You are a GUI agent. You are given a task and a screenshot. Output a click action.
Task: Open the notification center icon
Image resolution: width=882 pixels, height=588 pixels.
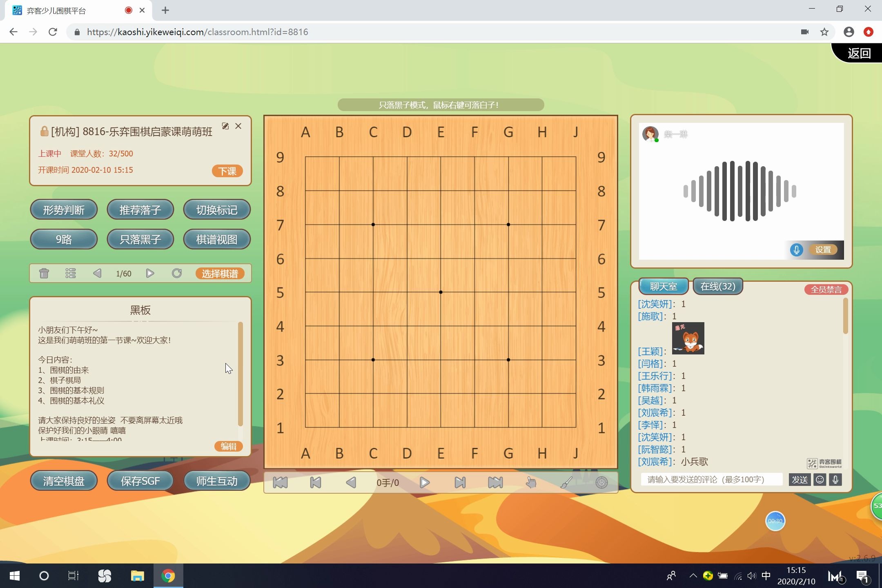(863, 577)
